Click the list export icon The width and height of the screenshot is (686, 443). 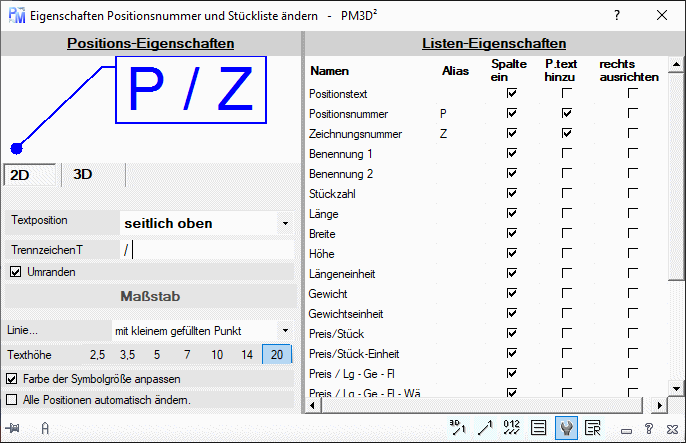pos(592,428)
